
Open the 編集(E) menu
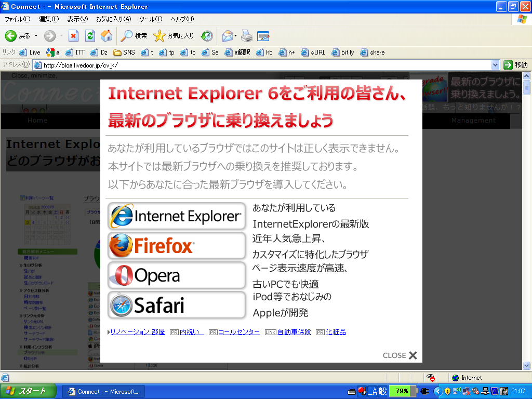(x=49, y=19)
